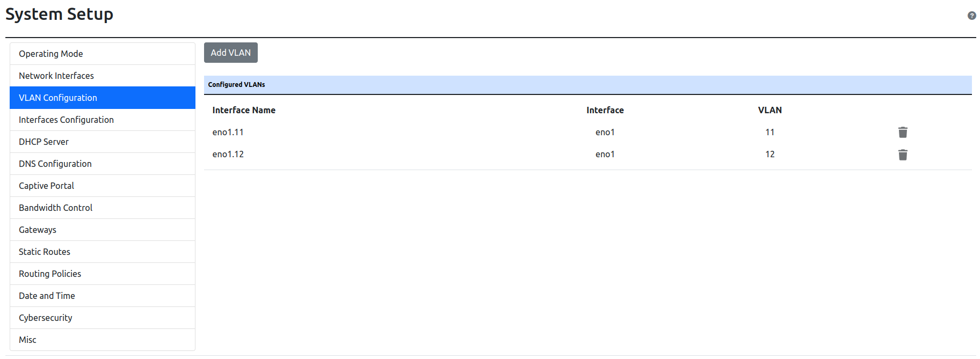Open Bandwidth Control settings
The width and height of the screenshot is (980, 359).
tap(55, 208)
